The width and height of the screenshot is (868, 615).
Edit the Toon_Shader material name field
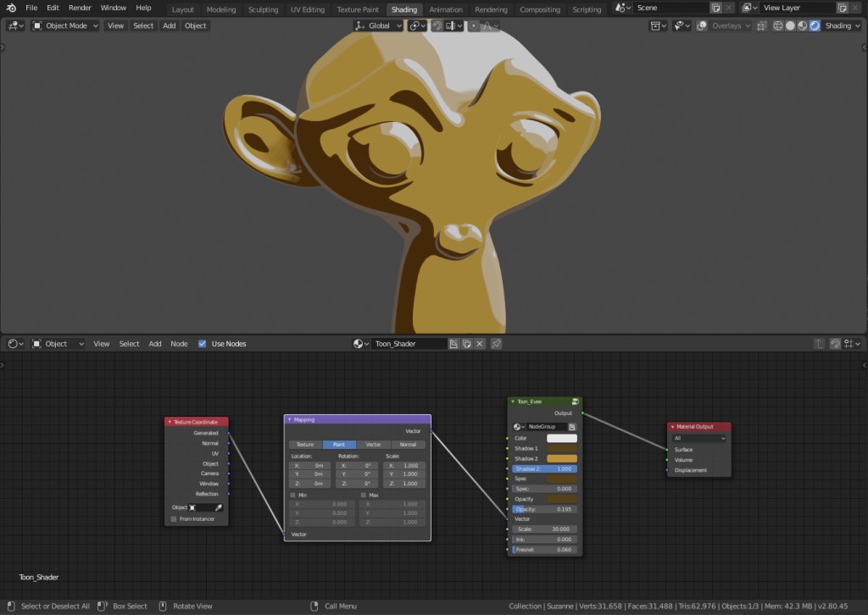[409, 344]
